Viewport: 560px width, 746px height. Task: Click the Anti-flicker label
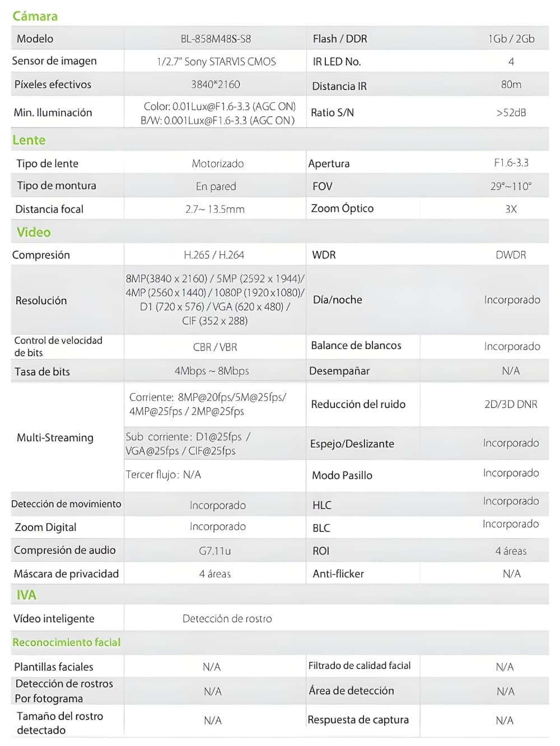pyautogui.click(x=338, y=574)
